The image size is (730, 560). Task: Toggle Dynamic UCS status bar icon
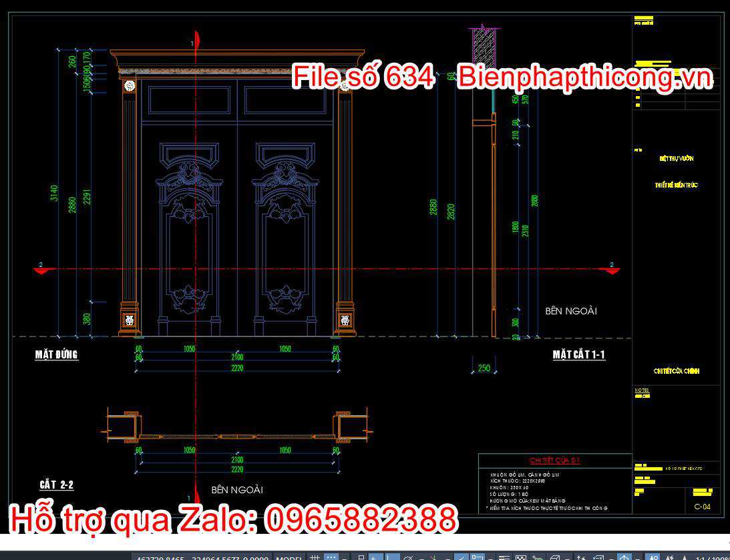click(x=582, y=557)
